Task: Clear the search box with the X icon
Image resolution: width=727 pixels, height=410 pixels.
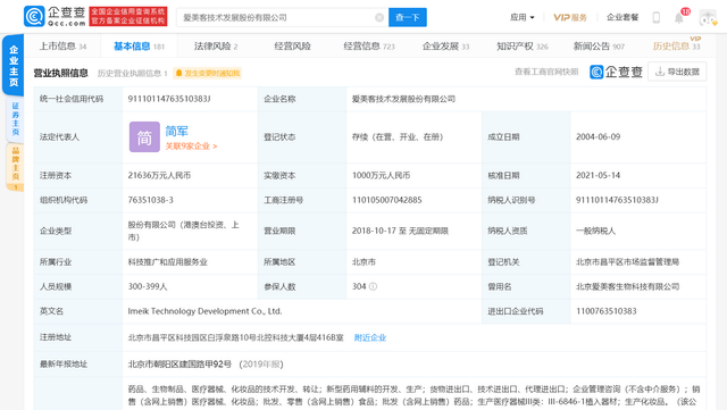Action: [379, 18]
